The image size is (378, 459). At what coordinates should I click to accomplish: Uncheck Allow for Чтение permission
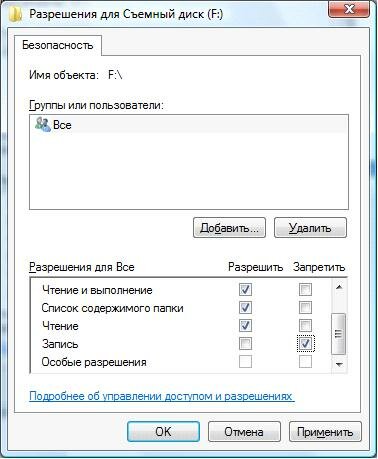(245, 326)
